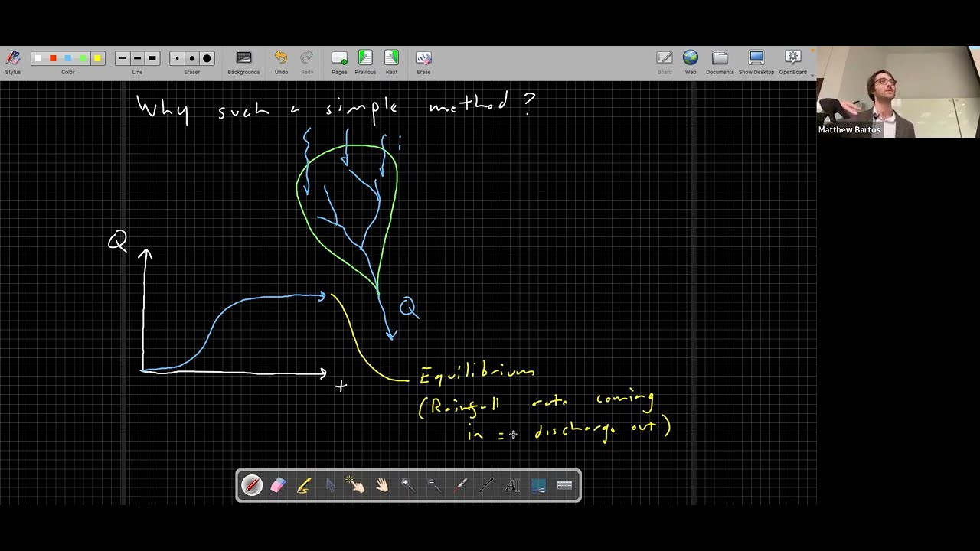Select the arrow Selector tool

tap(330, 485)
